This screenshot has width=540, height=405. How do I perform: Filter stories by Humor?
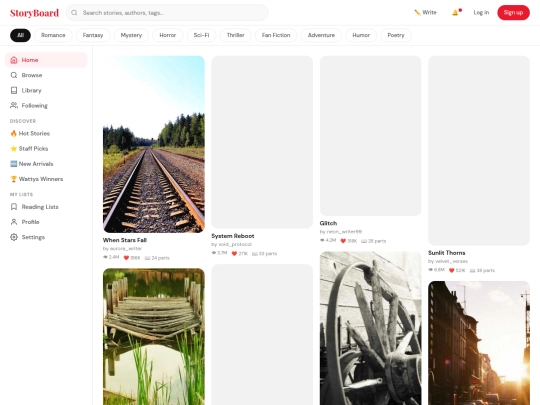point(361,35)
